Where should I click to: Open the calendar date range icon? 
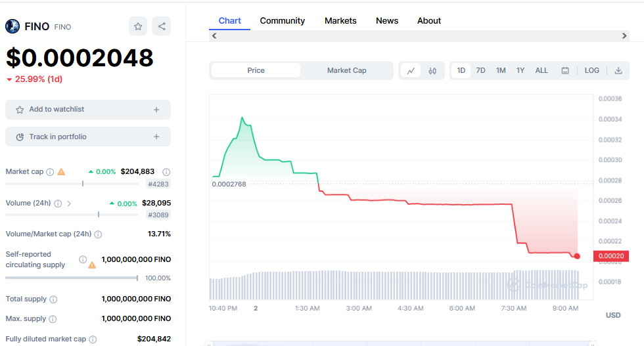[565, 71]
